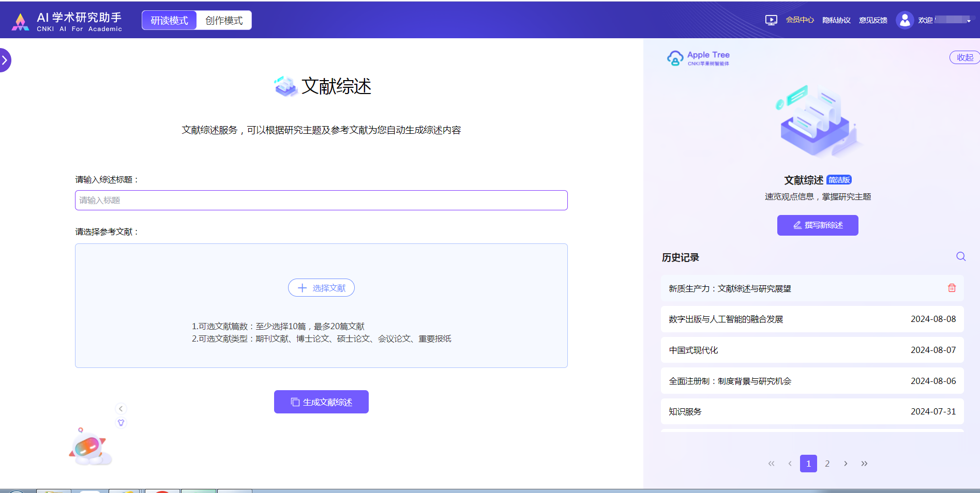980x493 pixels.
Task: Click the 请输入标题 input field
Action: 321,201
